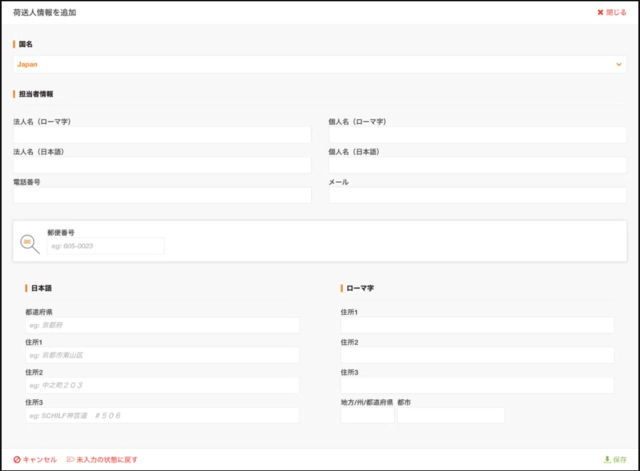Focus the Japanese 住所2 address field
Screen dimensions: 640x471
click(x=162, y=385)
